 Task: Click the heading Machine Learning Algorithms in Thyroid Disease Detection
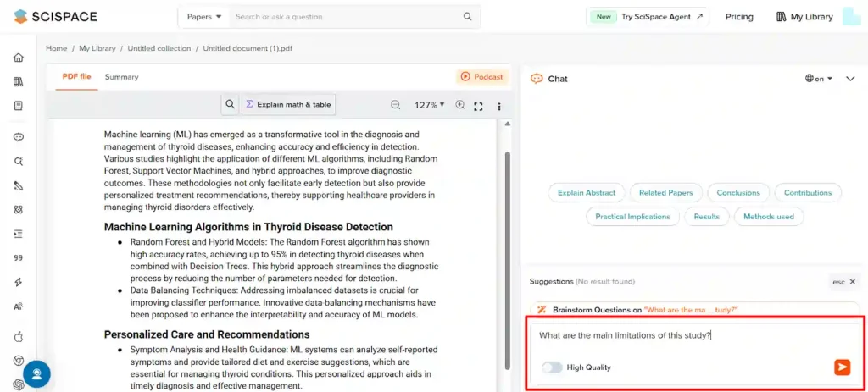[248, 227]
